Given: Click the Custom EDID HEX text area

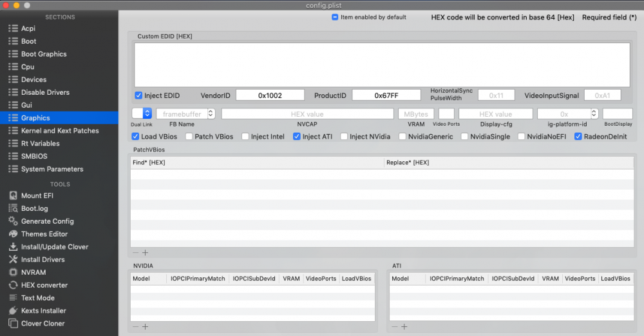Looking at the screenshot, I should coord(382,65).
